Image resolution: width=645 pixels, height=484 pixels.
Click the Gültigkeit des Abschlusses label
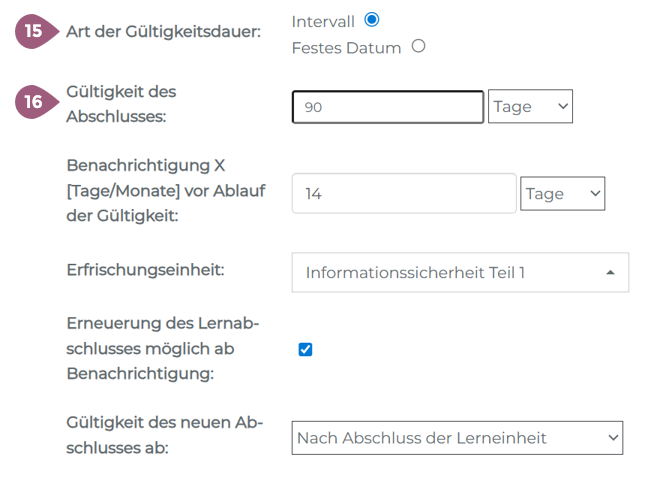(121, 103)
